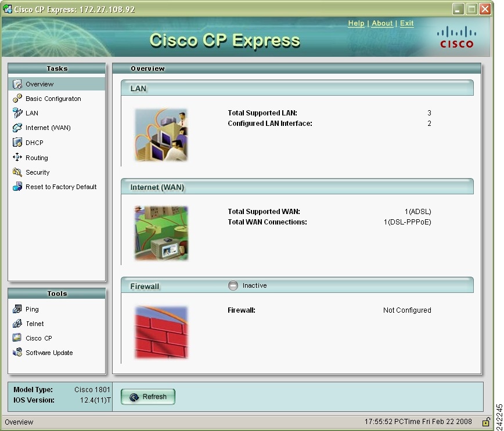Minimize the Cisco CP Express window
Screen dimensions: 504x431
coord(458,9)
